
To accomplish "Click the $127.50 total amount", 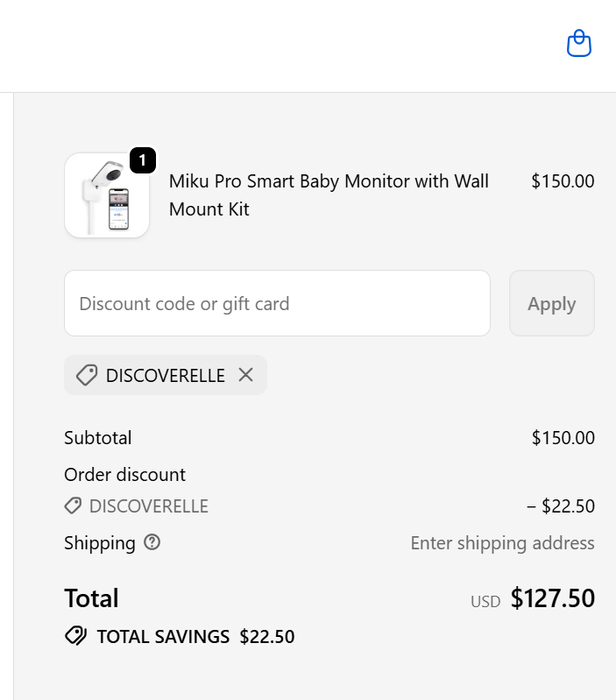I will (552, 598).
